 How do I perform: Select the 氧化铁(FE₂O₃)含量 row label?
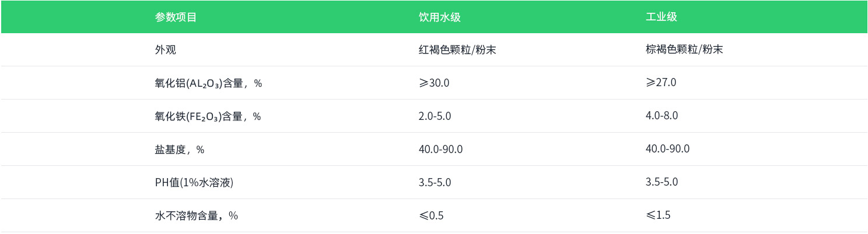(x=208, y=116)
